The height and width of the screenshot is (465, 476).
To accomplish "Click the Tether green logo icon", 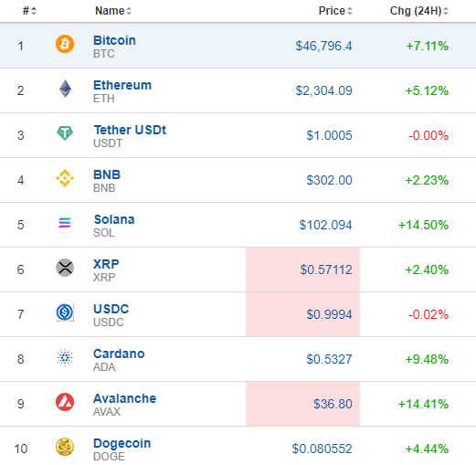I will (x=65, y=133).
